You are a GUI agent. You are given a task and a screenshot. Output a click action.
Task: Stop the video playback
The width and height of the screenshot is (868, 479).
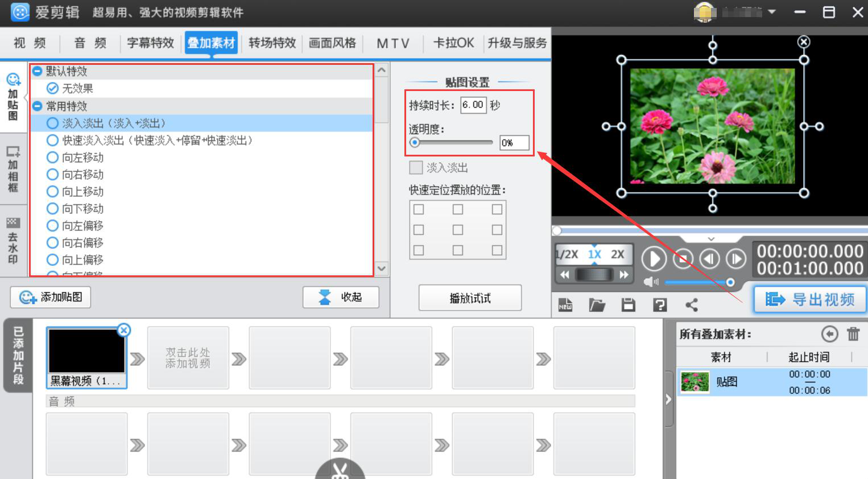[x=683, y=259]
